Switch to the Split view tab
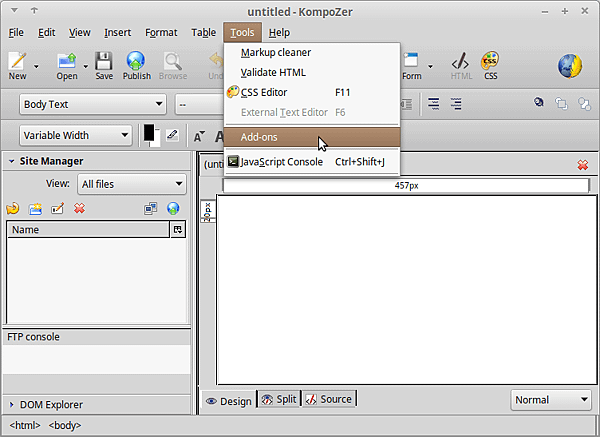 (279, 399)
